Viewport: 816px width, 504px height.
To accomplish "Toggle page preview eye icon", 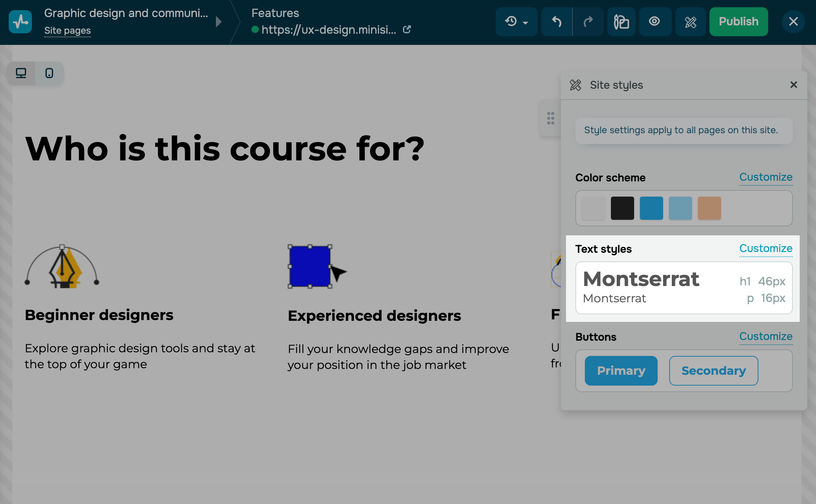I will click(x=654, y=22).
